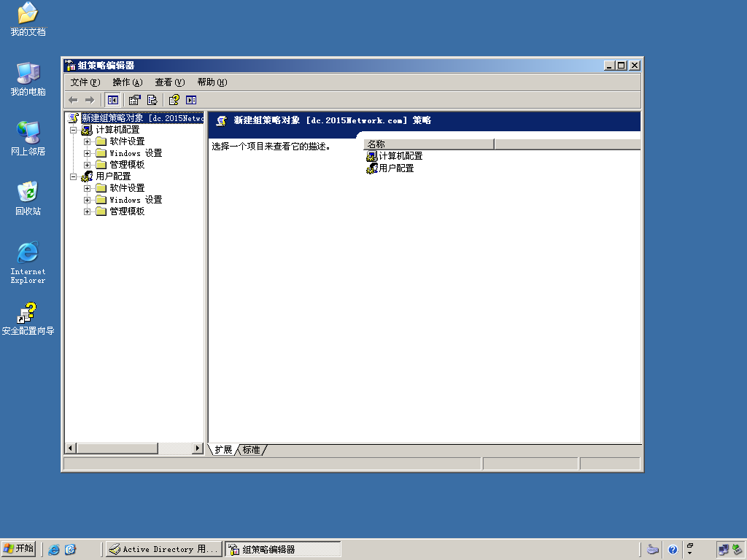747x560 pixels.
Task: Expand 软件设置 under 计算机配置
Action: pyautogui.click(x=88, y=141)
